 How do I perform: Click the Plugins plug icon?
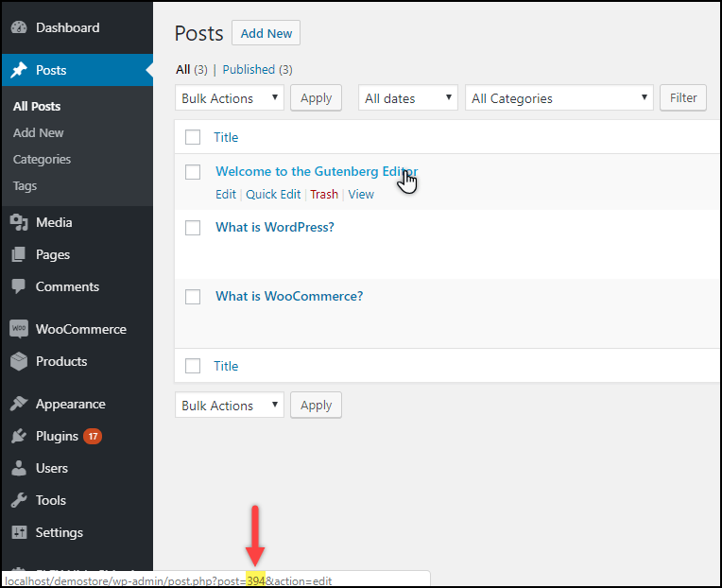pyautogui.click(x=19, y=436)
